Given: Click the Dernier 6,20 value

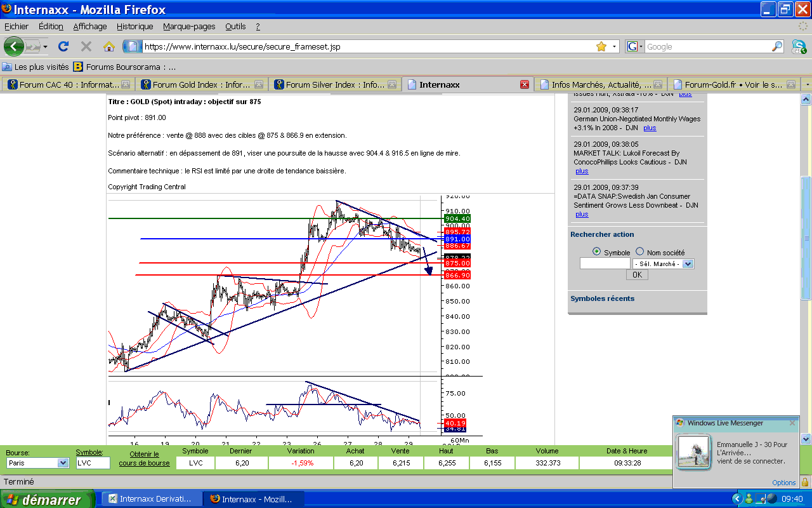Looking at the screenshot, I should pyautogui.click(x=242, y=463).
